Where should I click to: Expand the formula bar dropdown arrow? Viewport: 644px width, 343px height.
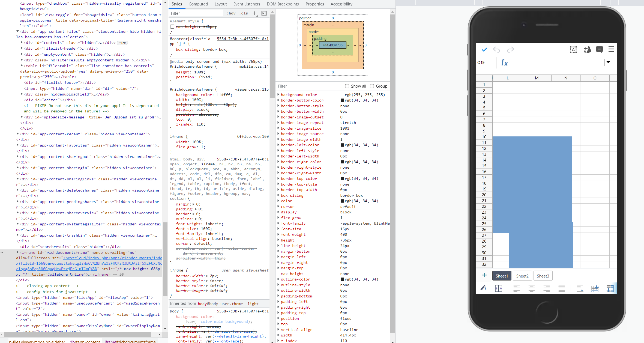pos(608,62)
